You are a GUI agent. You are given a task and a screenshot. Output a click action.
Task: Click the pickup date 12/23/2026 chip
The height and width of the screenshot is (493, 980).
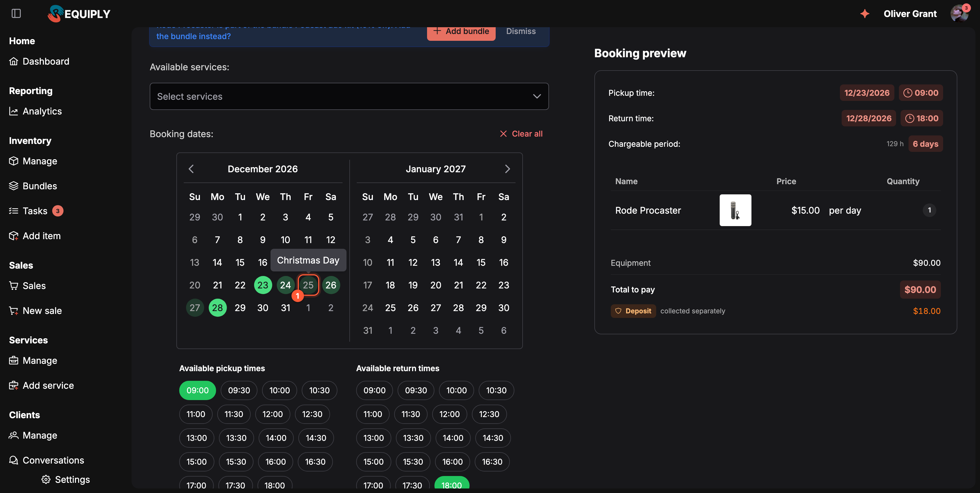867,93
